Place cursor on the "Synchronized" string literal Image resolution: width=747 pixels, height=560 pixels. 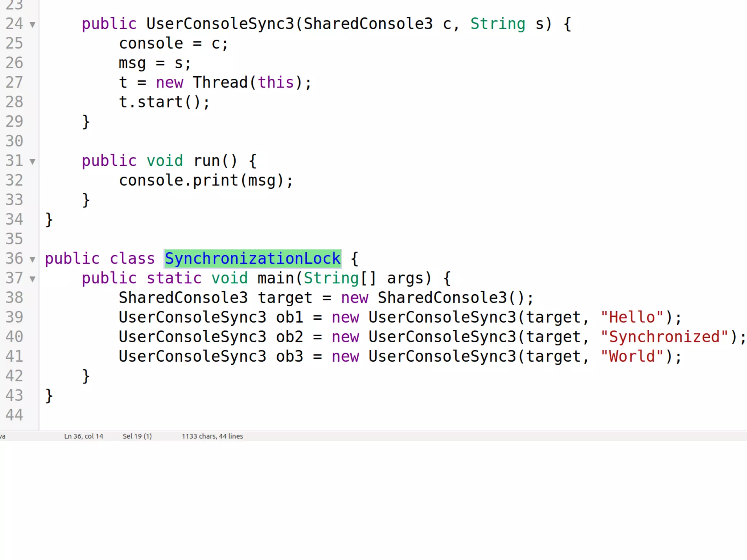[x=664, y=337]
